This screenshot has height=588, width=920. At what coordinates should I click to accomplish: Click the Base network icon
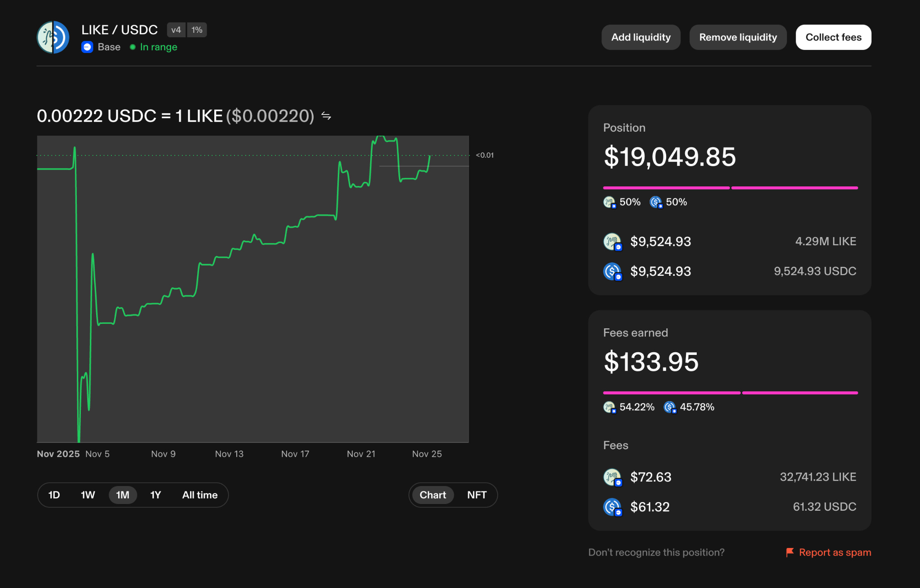87,47
